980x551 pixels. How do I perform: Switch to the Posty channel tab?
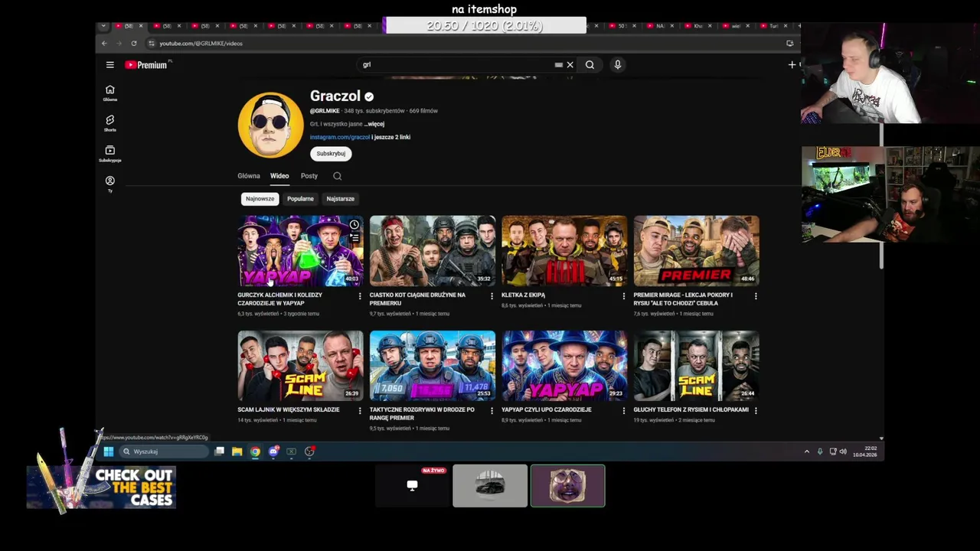tap(309, 176)
